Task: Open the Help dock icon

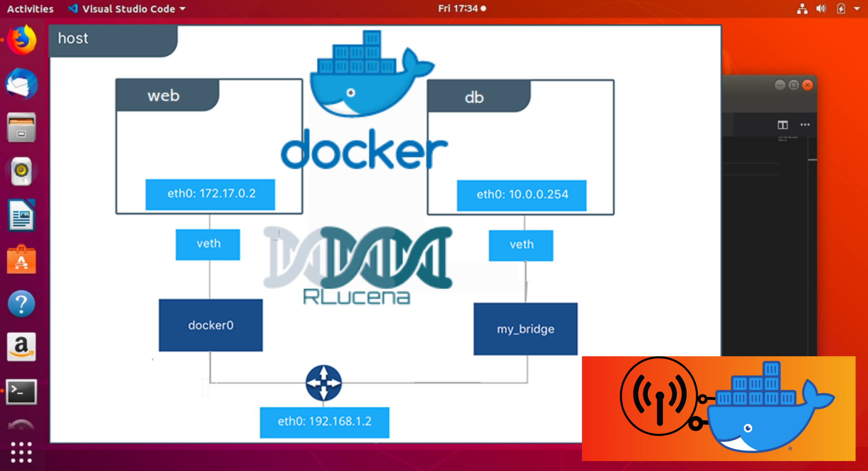Action: tap(21, 303)
